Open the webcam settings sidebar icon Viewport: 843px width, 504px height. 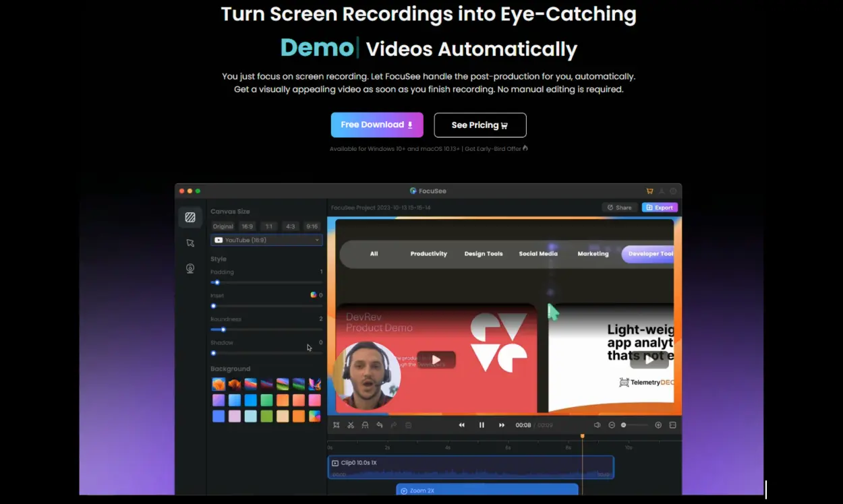190,269
